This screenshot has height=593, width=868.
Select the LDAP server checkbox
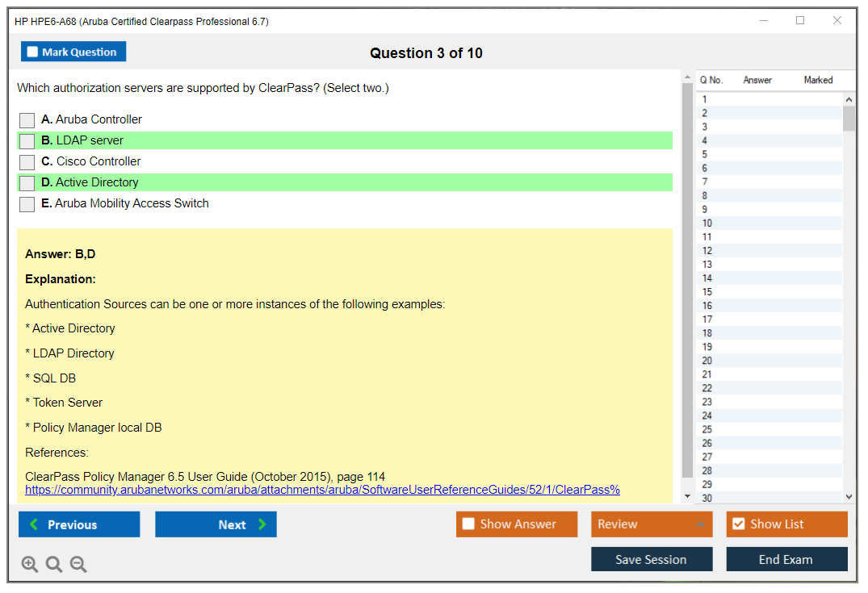27,141
